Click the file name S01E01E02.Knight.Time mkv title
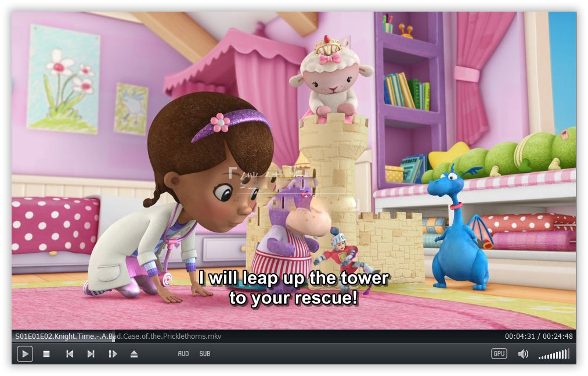The width and height of the screenshot is (588, 376). point(118,336)
